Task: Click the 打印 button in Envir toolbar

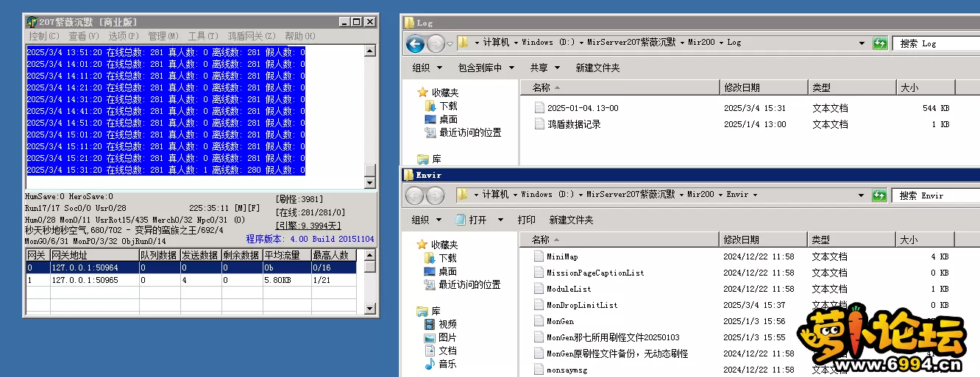Action: [x=526, y=220]
